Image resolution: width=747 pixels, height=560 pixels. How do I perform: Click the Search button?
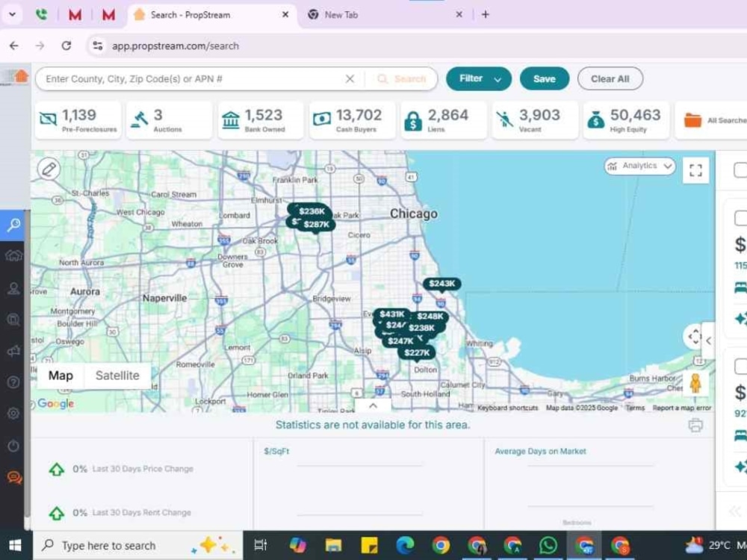[402, 78]
